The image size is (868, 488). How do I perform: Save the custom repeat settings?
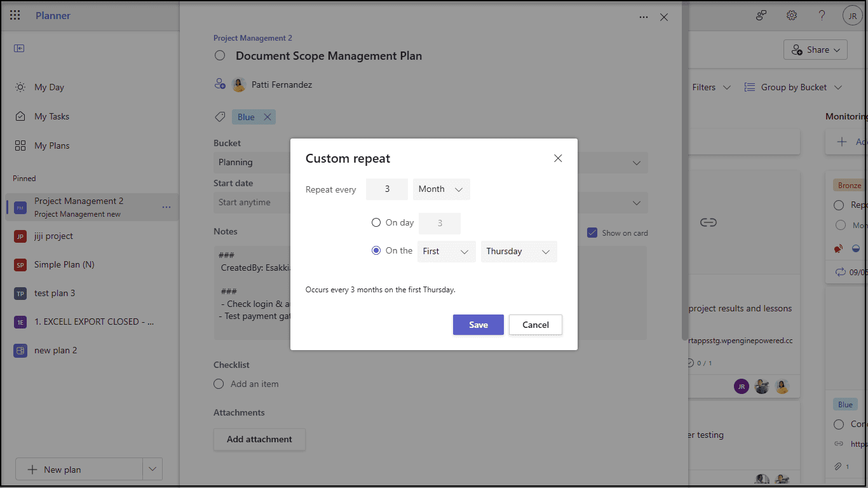[x=478, y=325]
